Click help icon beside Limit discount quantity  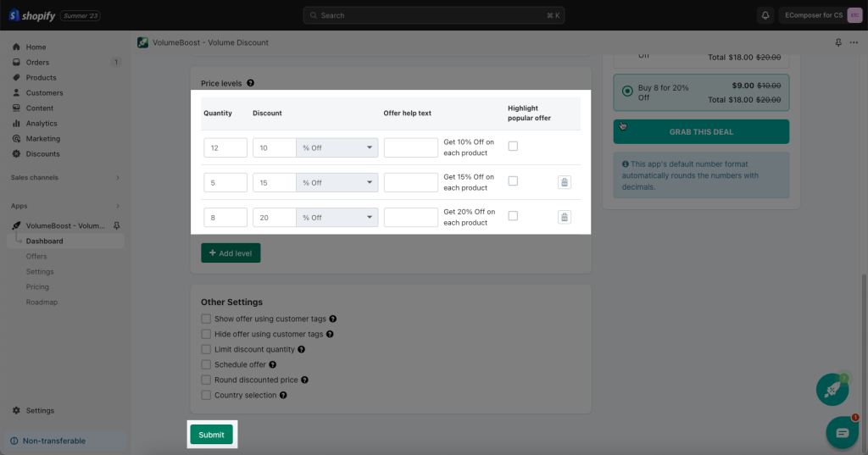[x=301, y=349]
